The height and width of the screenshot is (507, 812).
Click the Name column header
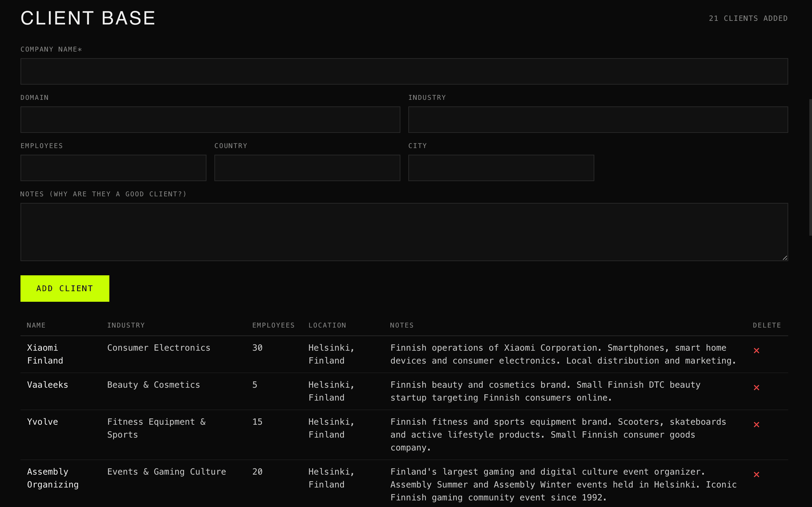tap(36, 325)
